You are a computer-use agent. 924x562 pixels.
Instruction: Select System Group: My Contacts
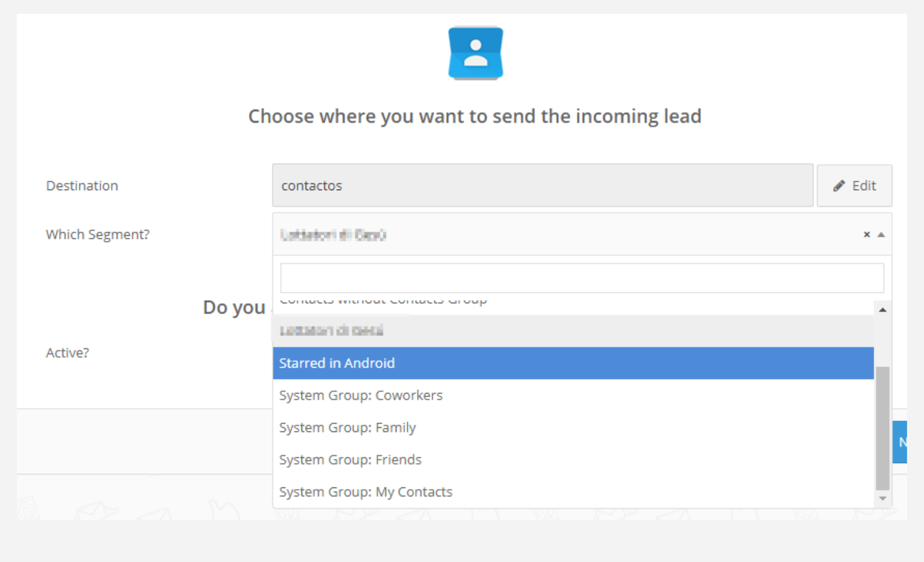click(571, 492)
